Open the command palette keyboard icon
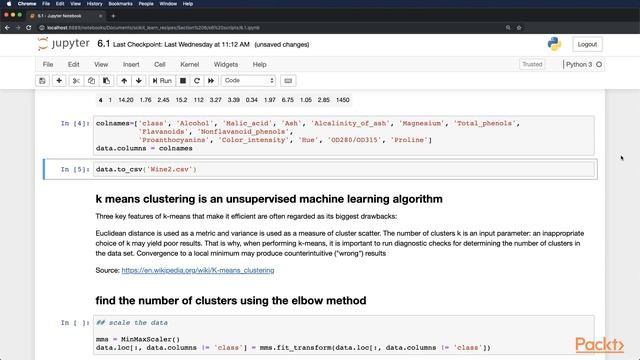The width and height of the screenshot is (640, 360). pyautogui.click(x=288, y=81)
